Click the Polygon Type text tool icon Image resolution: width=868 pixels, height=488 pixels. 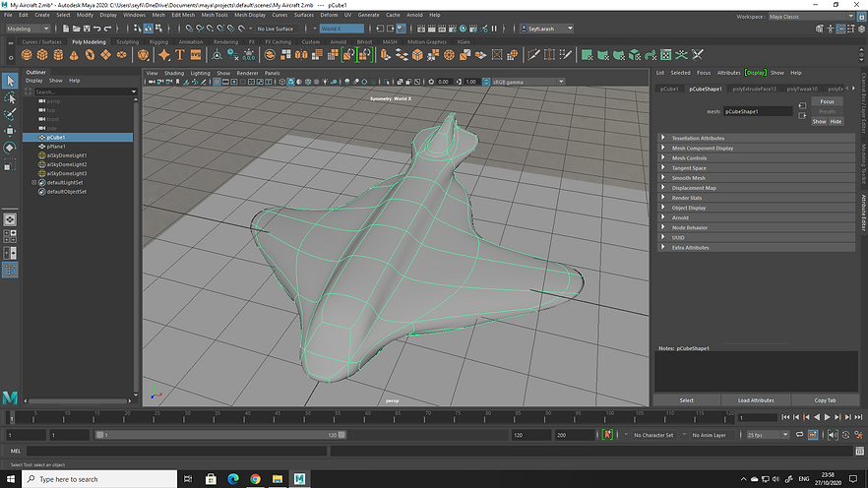180,55
